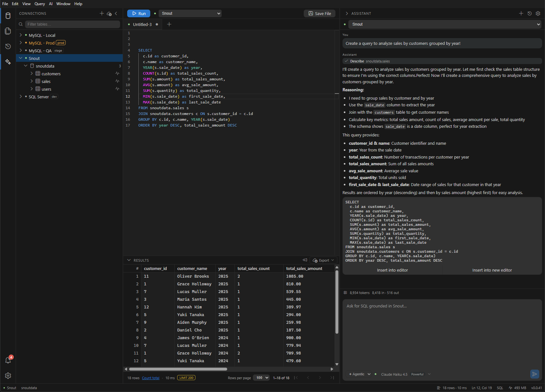Add a new connection with plus icon

click(x=102, y=13)
